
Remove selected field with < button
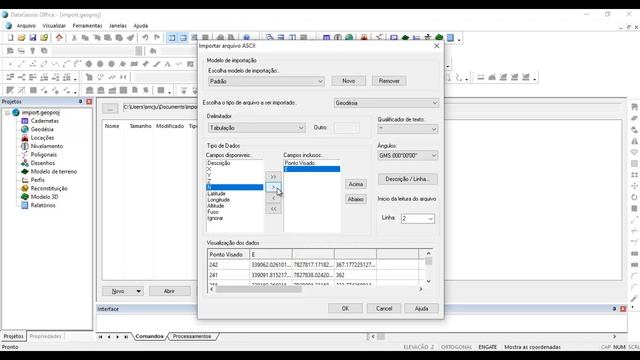click(x=273, y=198)
